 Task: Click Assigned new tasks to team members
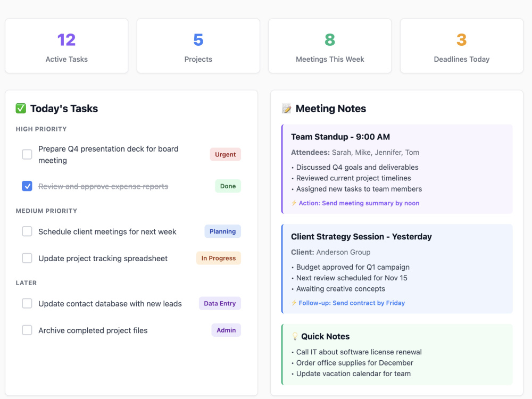click(x=359, y=189)
